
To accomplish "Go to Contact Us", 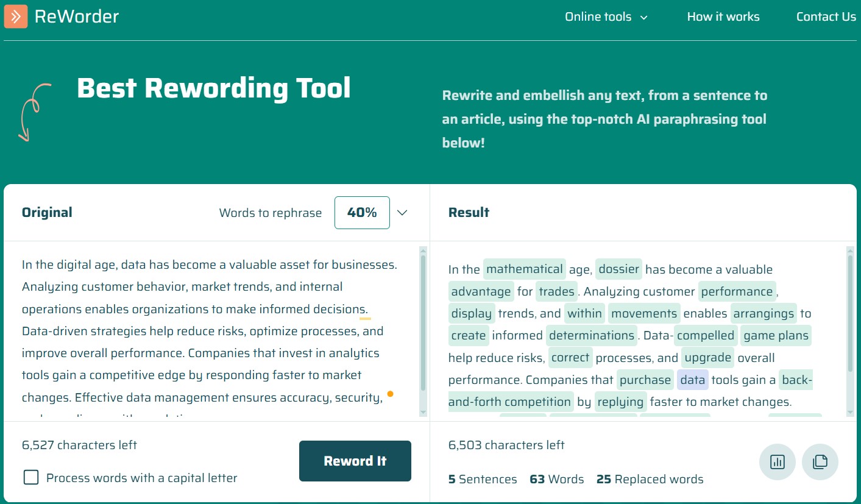I will [x=826, y=16].
